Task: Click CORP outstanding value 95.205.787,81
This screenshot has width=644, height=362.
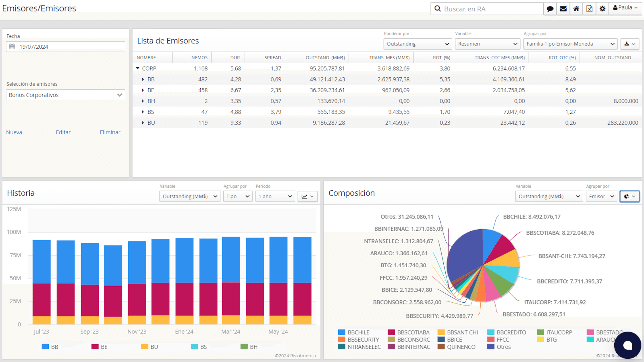Action: [327, 68]
